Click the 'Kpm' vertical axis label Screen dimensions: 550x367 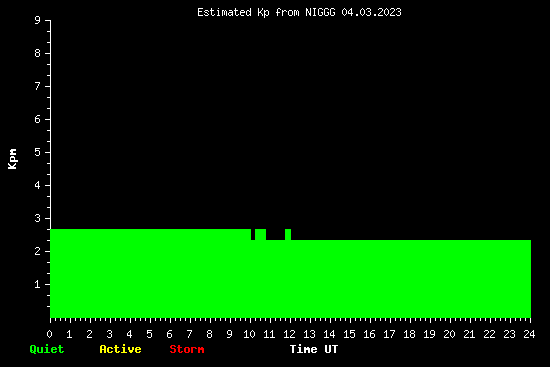(12, 159)
